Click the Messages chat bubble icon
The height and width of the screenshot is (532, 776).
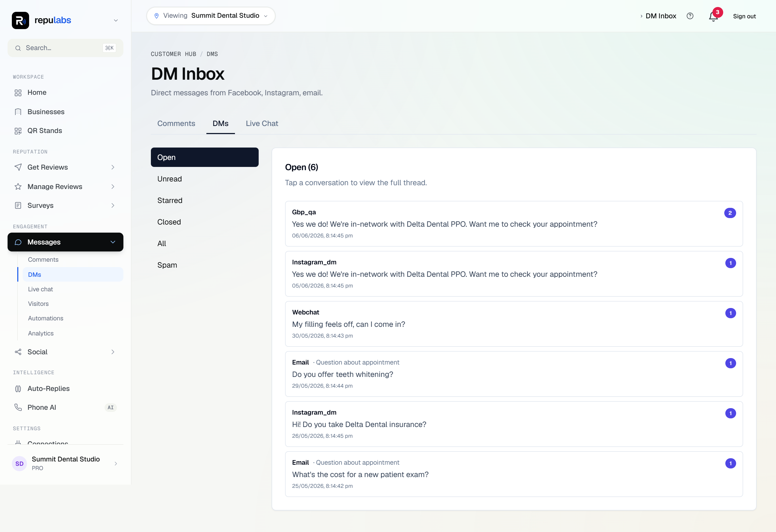coord(18,242)
